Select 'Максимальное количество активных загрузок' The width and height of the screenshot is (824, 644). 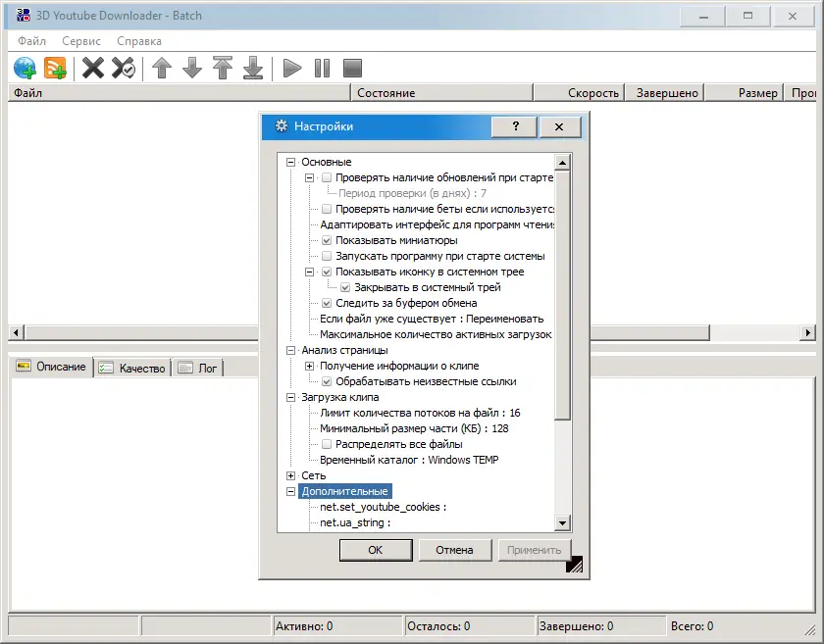coord(437,334)
